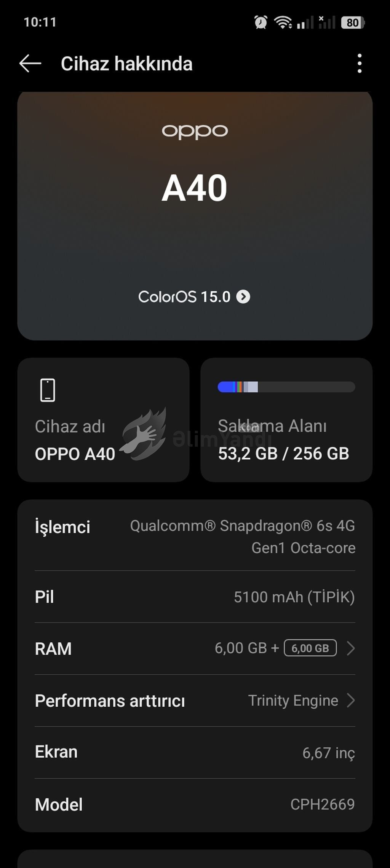Tap the storage usage bar
This screenshot has height=868, width=390.
286,387
